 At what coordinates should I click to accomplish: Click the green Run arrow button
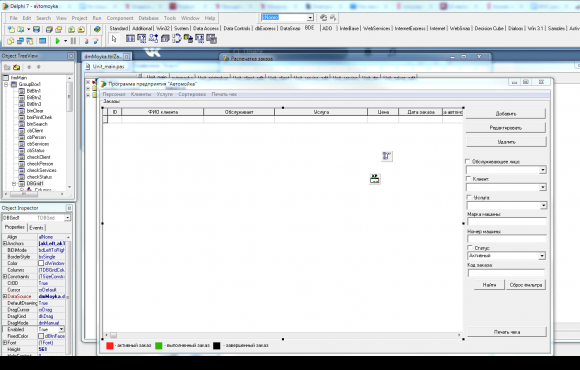point(57,41)
